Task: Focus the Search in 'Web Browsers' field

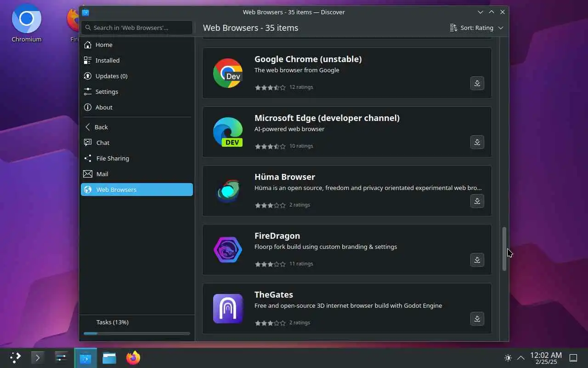Action: [137, 28]
